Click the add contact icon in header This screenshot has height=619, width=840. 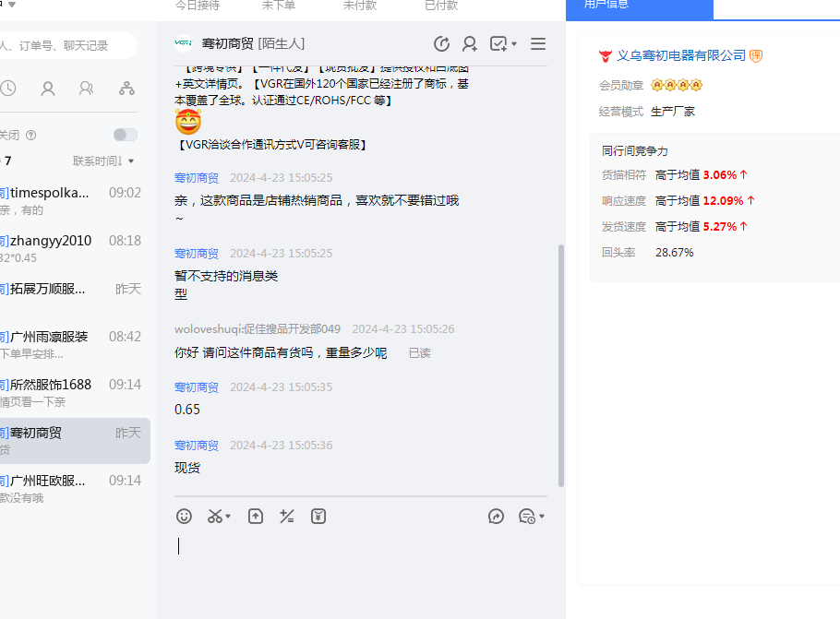[470, 43]
